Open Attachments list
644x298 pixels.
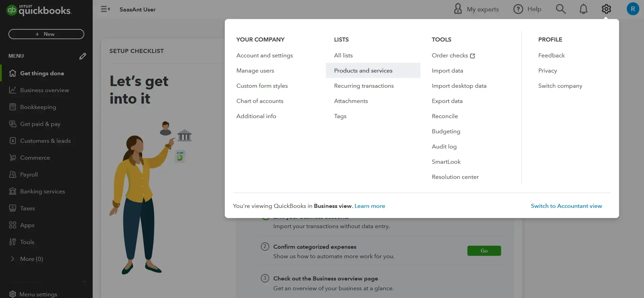(351, 101)
